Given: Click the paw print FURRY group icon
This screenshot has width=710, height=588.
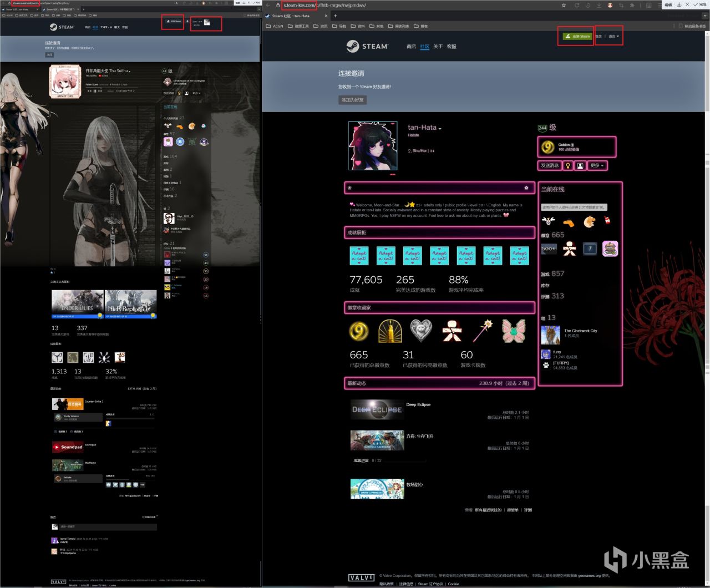Looking at the screenshot, I should 546,365.
